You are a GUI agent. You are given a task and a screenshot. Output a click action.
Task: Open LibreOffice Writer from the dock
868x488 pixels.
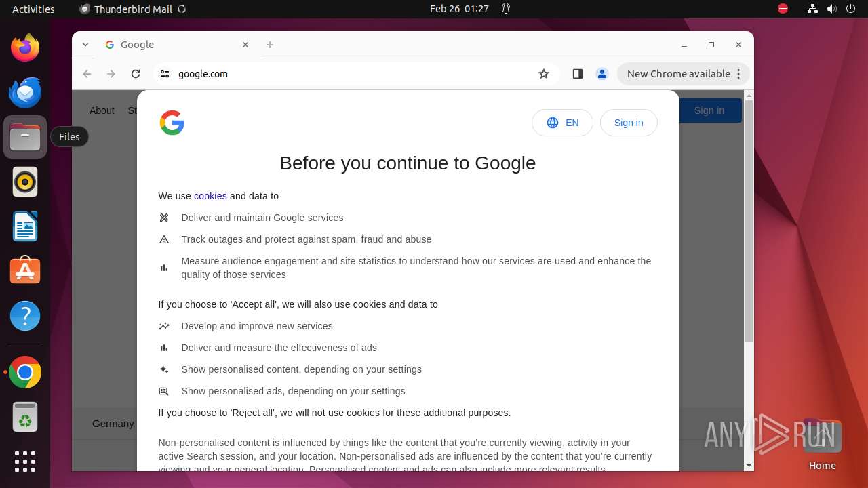(25, 226)
